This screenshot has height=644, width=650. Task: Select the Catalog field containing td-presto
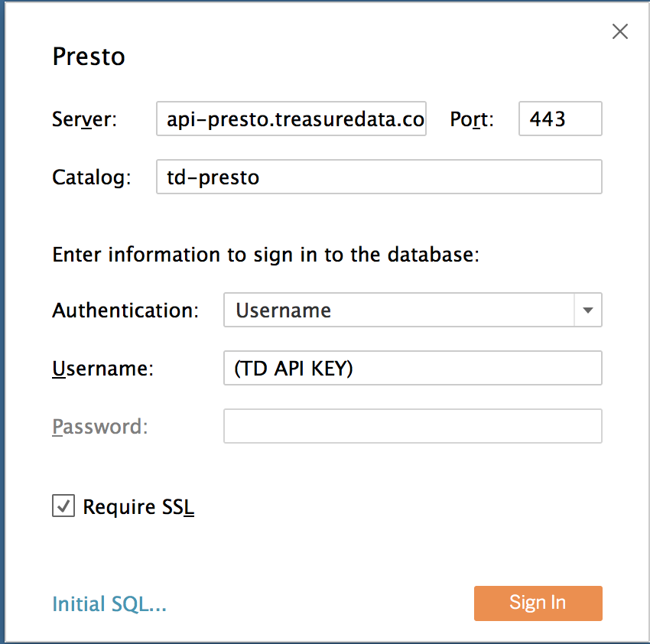[x=379, y=177]
